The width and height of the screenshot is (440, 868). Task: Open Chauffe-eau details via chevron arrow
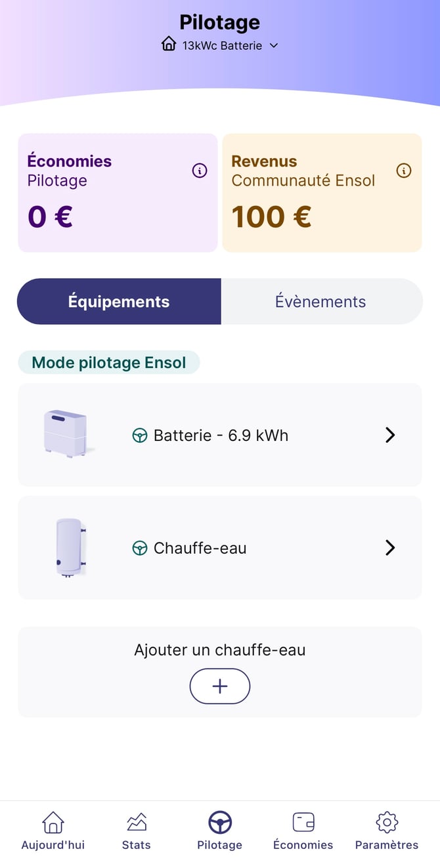[x=390, y=548]
